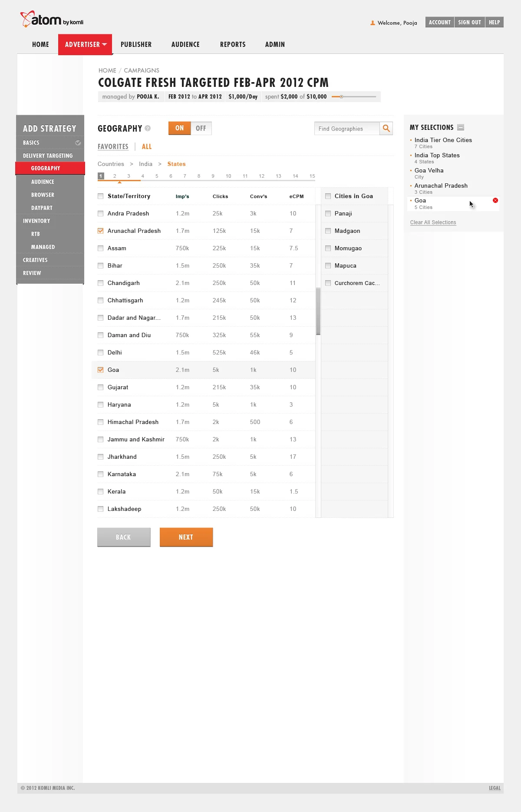The height and width of the screenshot is (812, 521).
Task: Click the orange search magnifier icon
Action: point(386,128)
